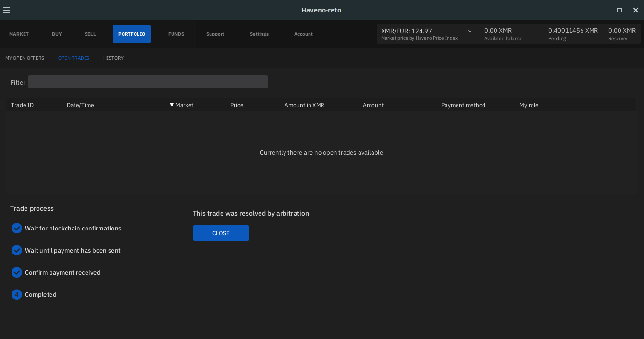Open Settings from the top navigation
Screen dimensions: 644x339
259,34
